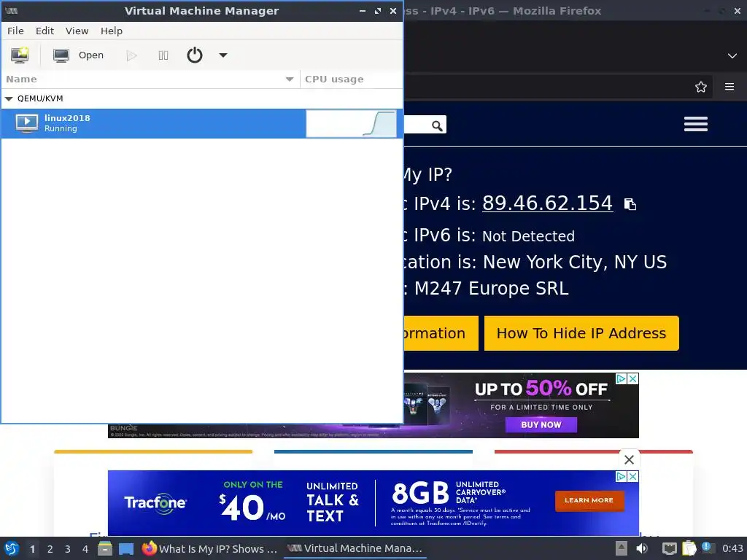Dismiss bottom banner with large X button

coord(629,459)
